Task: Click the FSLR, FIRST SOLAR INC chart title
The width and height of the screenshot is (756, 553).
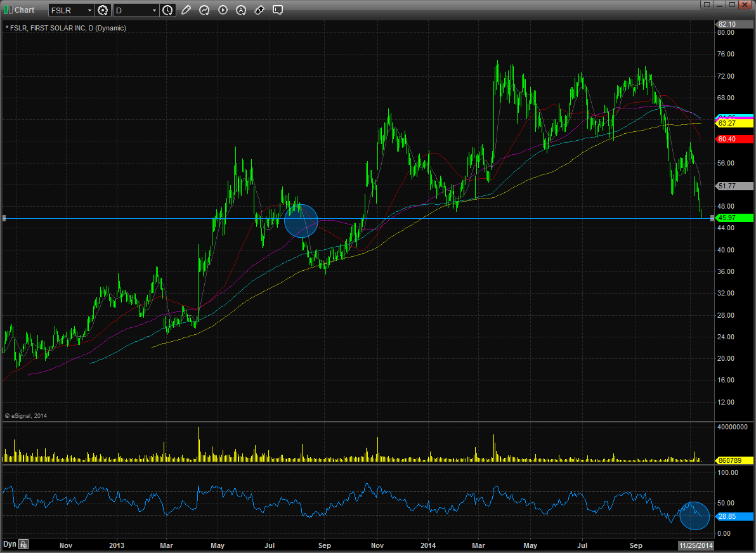Action: [x=66, y=28]
